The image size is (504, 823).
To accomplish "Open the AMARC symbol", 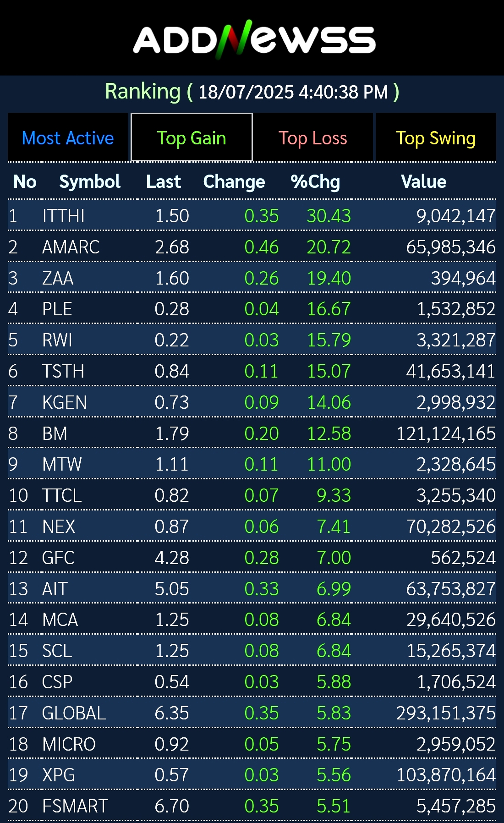I will click(71, 247).
